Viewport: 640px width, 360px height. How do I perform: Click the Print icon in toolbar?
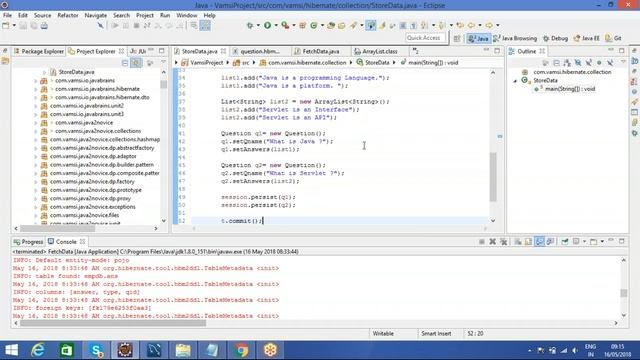44,26
